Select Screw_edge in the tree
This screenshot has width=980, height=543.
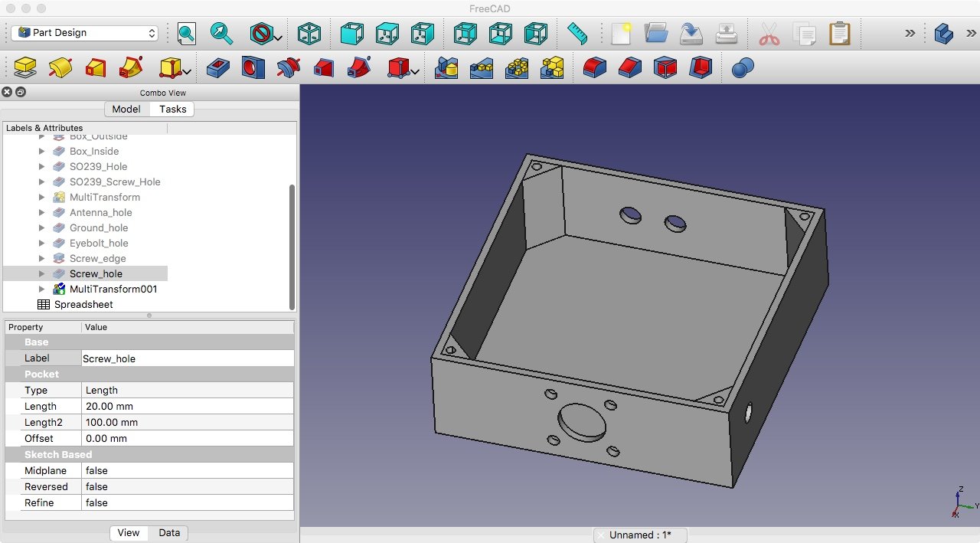(97, 258)
